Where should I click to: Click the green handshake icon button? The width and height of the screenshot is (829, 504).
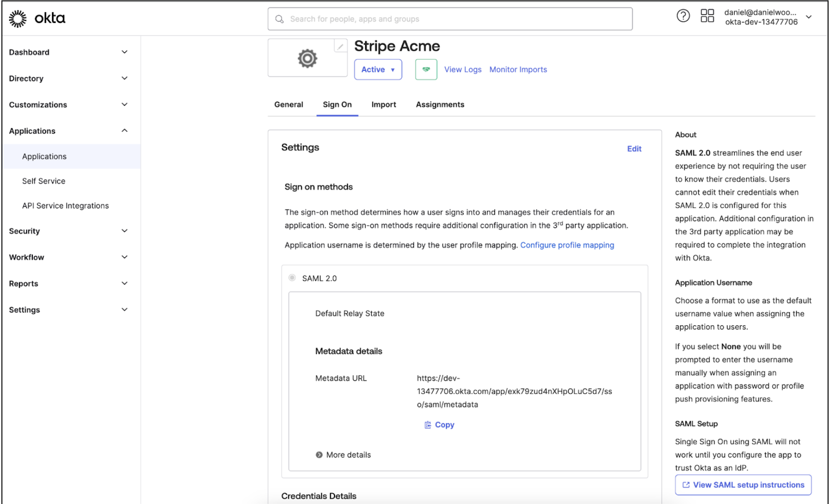(x=426, y=69)
